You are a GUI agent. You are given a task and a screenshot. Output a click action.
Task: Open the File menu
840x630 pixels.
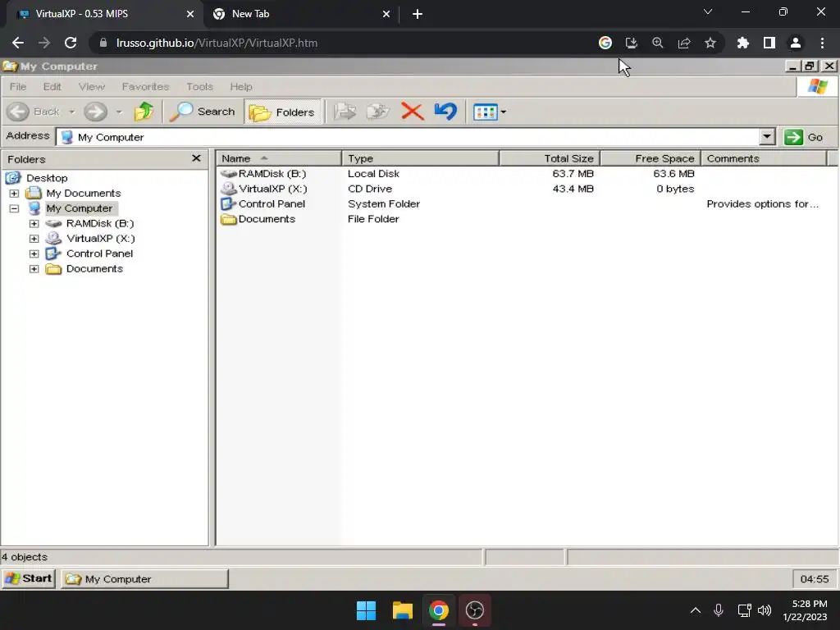[x=18, y=87]
